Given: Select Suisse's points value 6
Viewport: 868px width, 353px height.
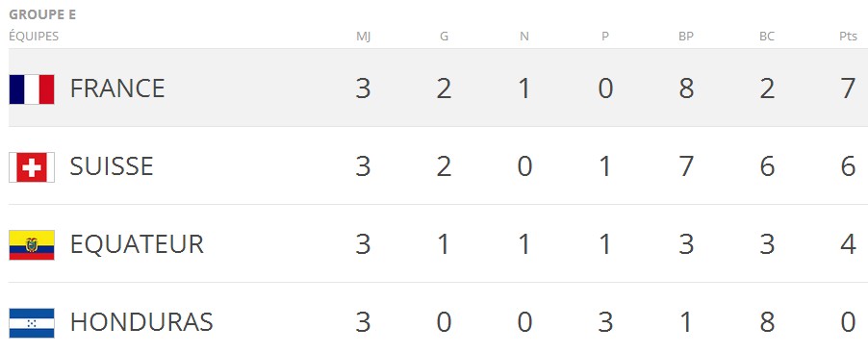Looking at the screenshot, I should tap(848, 166).
